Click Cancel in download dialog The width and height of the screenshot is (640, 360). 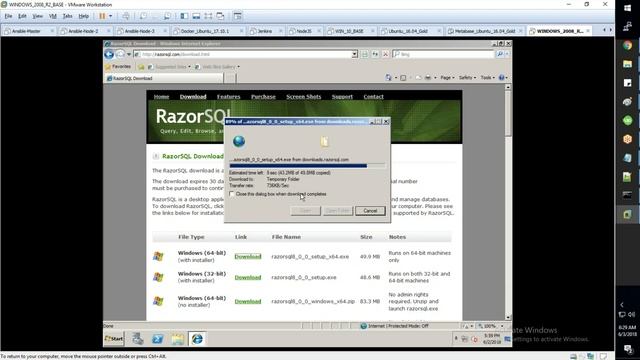pos(370,211)
